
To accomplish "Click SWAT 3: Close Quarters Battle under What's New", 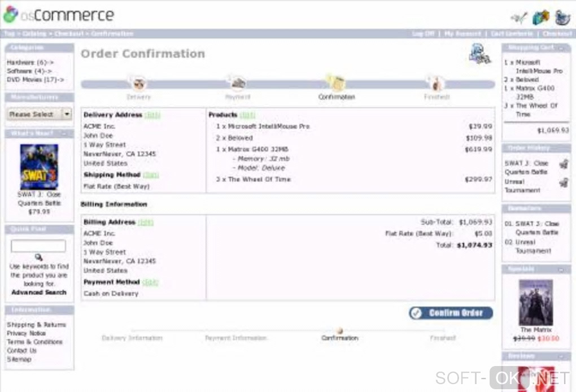I will click(x=40, y=199).
